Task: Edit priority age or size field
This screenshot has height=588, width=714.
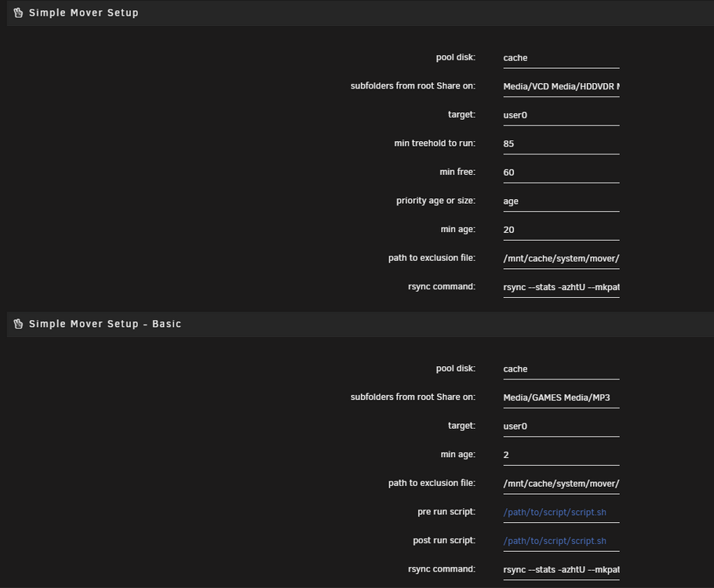Action: [561, 201]
